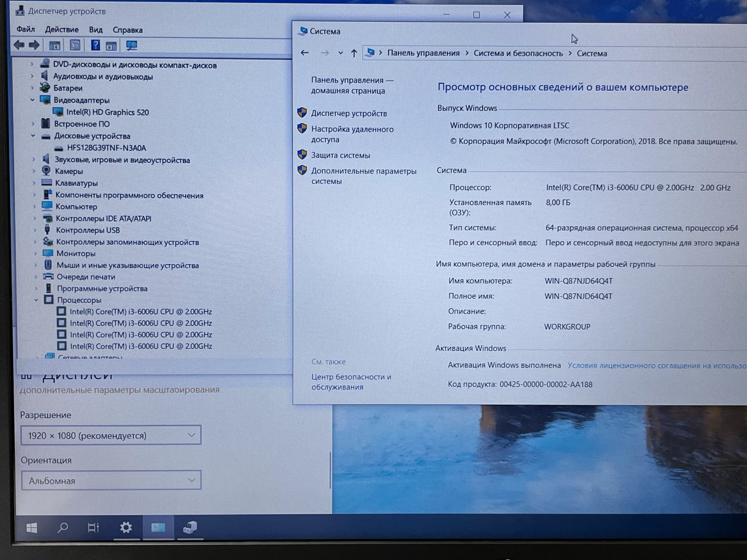Open Диспетчер устройств link in sidebar
747x560 pixels.
coord(349,113)
